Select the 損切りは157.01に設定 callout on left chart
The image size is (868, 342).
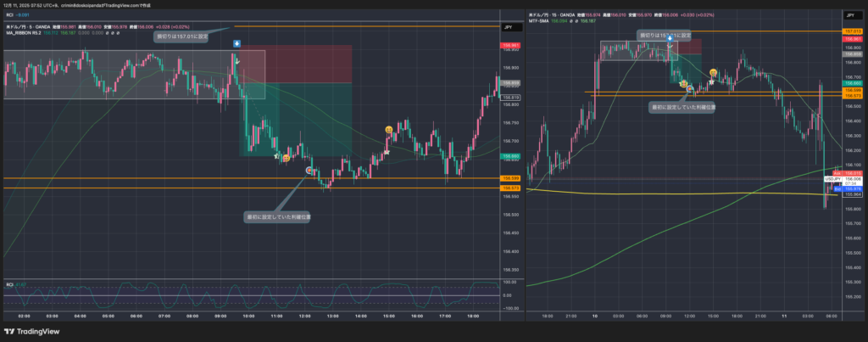pyautogui.click(x=182, y=37)
